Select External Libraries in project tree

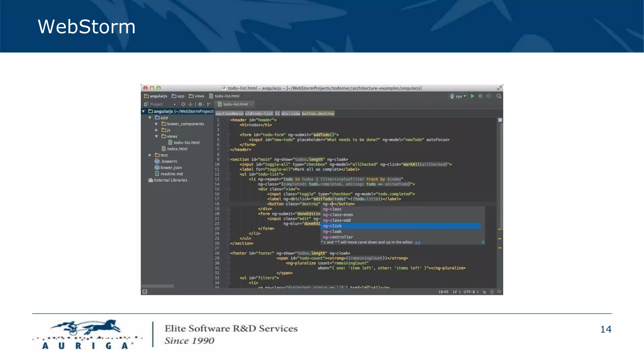click(168, 180)
